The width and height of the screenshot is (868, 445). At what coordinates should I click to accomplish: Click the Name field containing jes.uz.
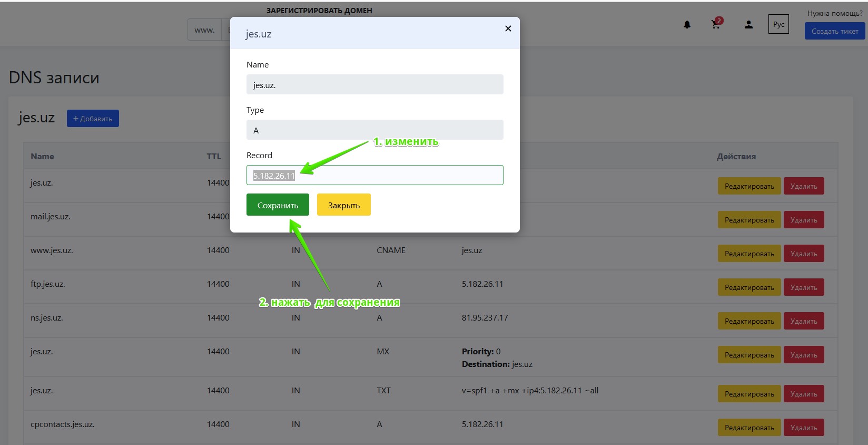(374, 85)
